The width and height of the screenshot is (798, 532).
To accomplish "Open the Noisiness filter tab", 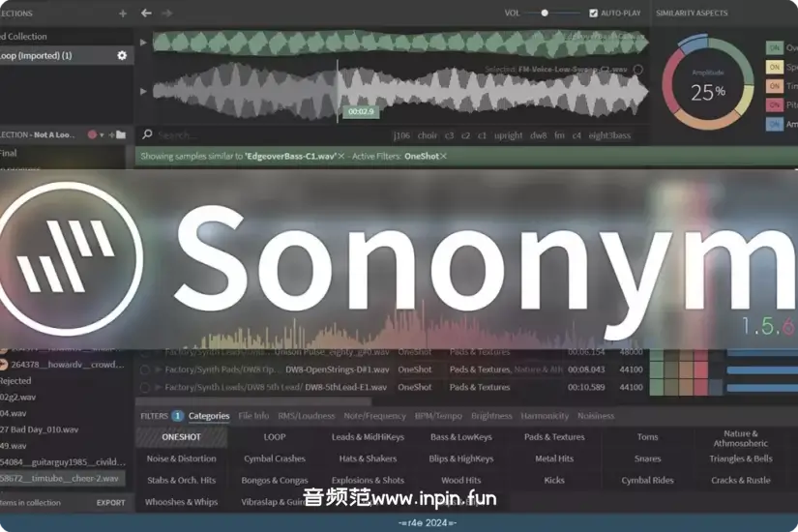I will 596,416.
